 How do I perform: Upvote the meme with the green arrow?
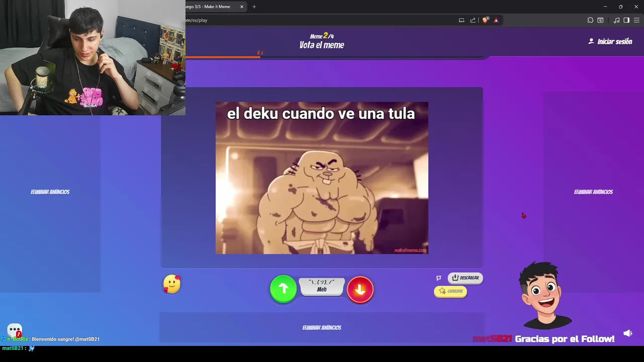point(283,289)
